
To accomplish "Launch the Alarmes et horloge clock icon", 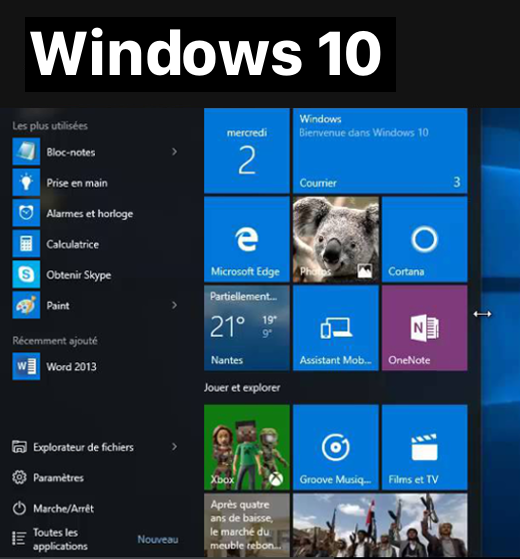I will click(26, 213).
